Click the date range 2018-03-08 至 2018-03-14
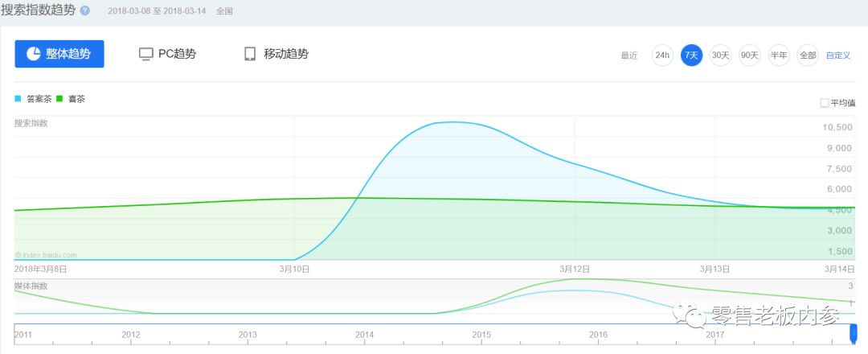The image size is (868, 354). click(157, 11)
